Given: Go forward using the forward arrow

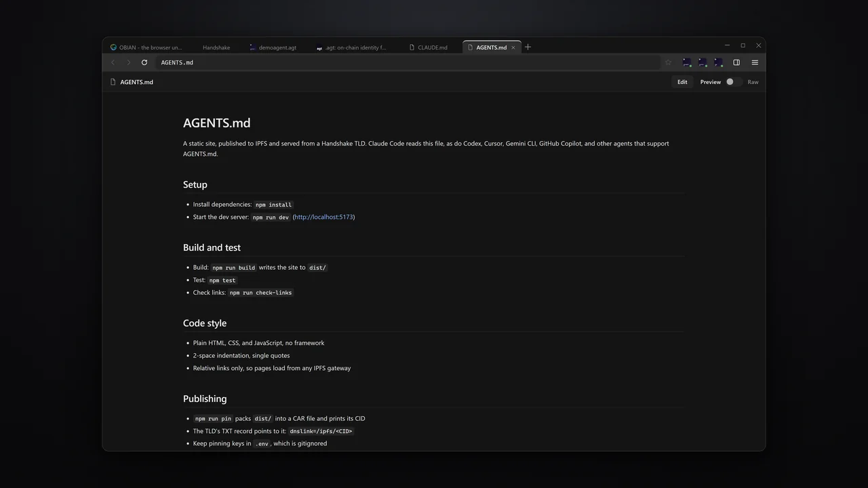Looking at the screenshot, I should pos(129,62).
